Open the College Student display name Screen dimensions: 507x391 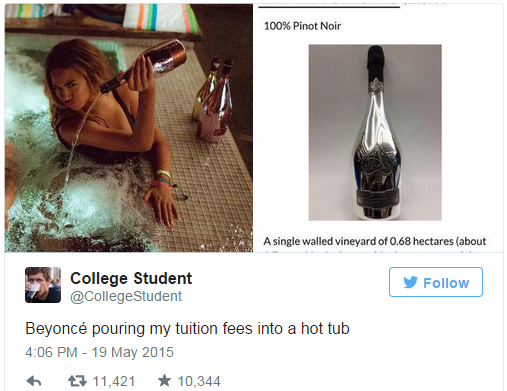point(131,278)
